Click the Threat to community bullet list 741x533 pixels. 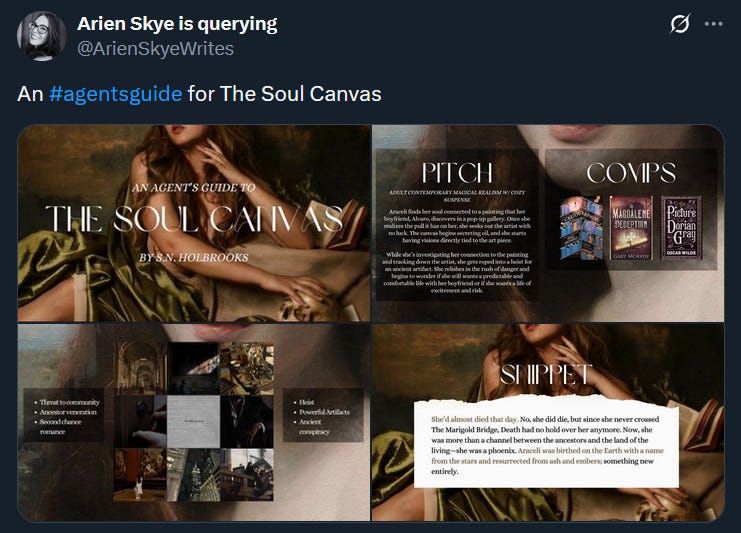[64, 416]
